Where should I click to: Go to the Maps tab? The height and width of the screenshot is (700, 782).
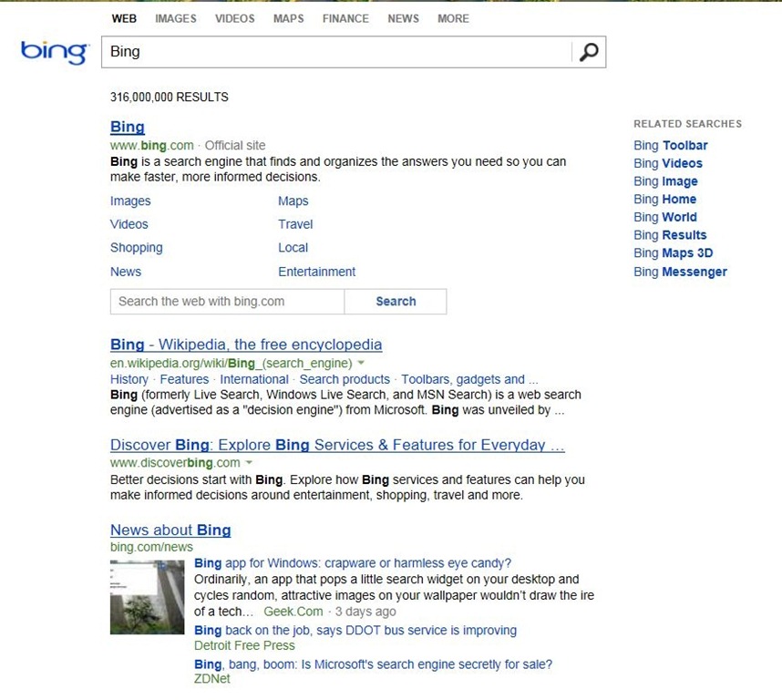tap(288, 18)
